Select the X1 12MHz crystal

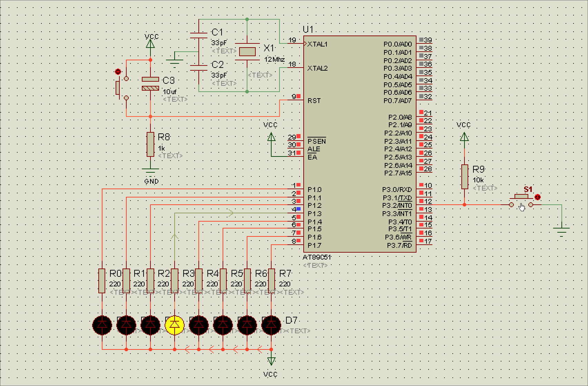pyautogui.click(x=247, y=52)
